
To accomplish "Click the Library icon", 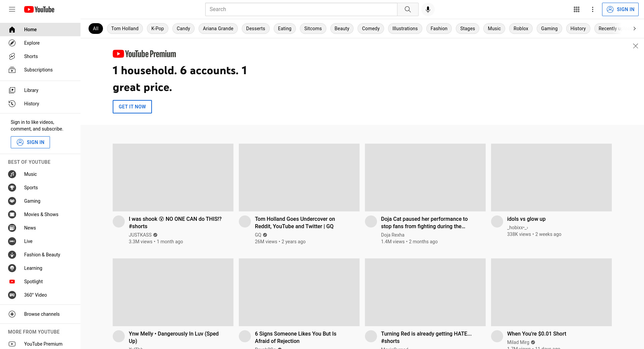I will pos(12,90).
